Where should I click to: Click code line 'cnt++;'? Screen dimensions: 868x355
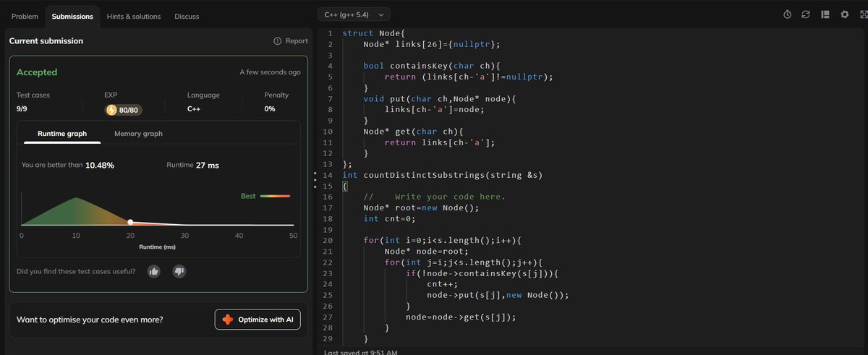click(443, 284)
